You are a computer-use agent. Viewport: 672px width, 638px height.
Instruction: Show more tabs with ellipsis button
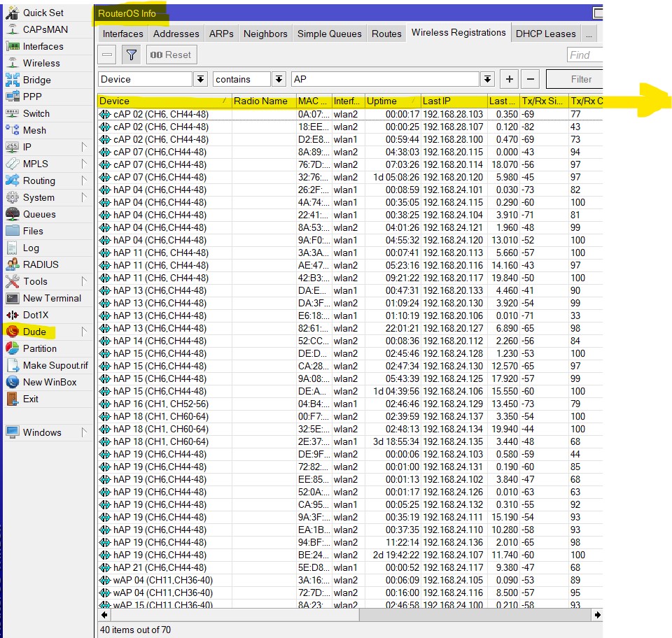point(589,34)
